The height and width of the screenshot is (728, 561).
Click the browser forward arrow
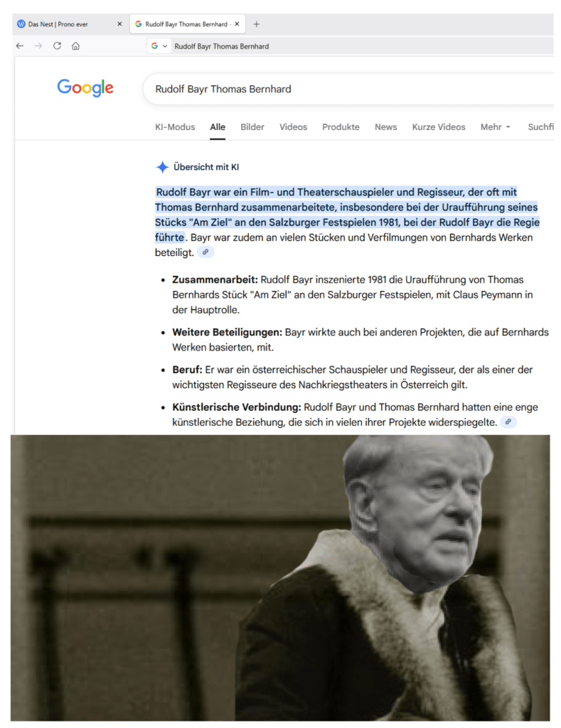point(38,46)
